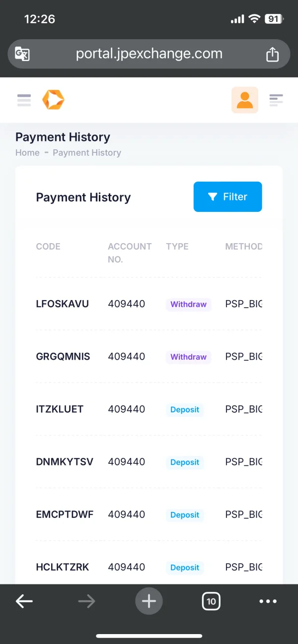Viewport: 298px width, 644px height.
Task: Select transaction code EMCPTDWF
Action: click(x=65, y=515)
